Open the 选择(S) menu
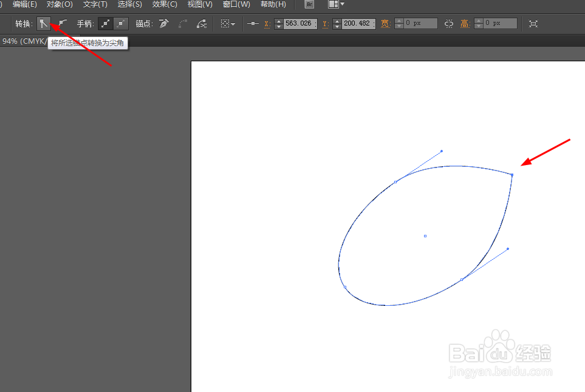Image resolution: width=585 pixels, height=392 pixels. tap(130, 4)
